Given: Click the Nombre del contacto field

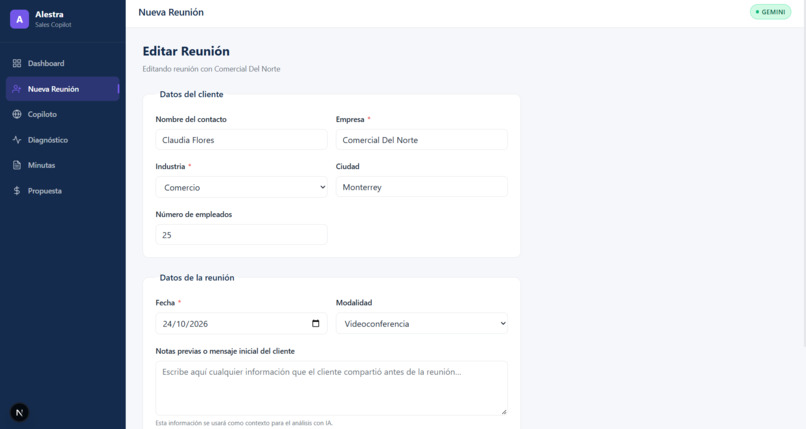Looking at the screenshot, I should (x=241, y=140).
